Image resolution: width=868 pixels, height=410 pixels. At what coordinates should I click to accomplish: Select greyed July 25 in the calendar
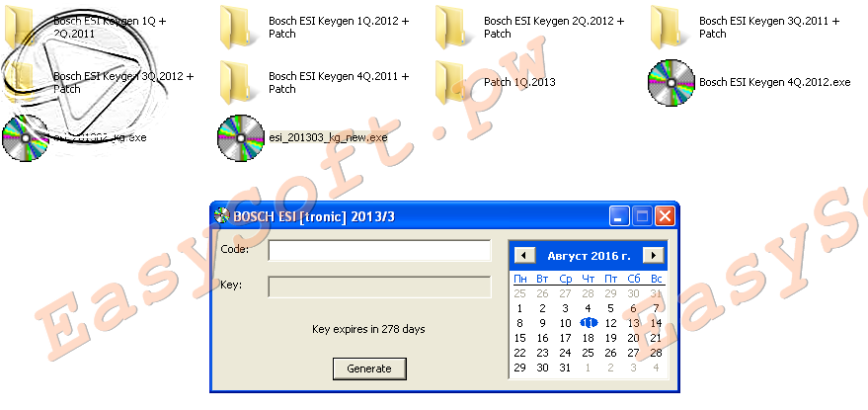pos(519,293)
